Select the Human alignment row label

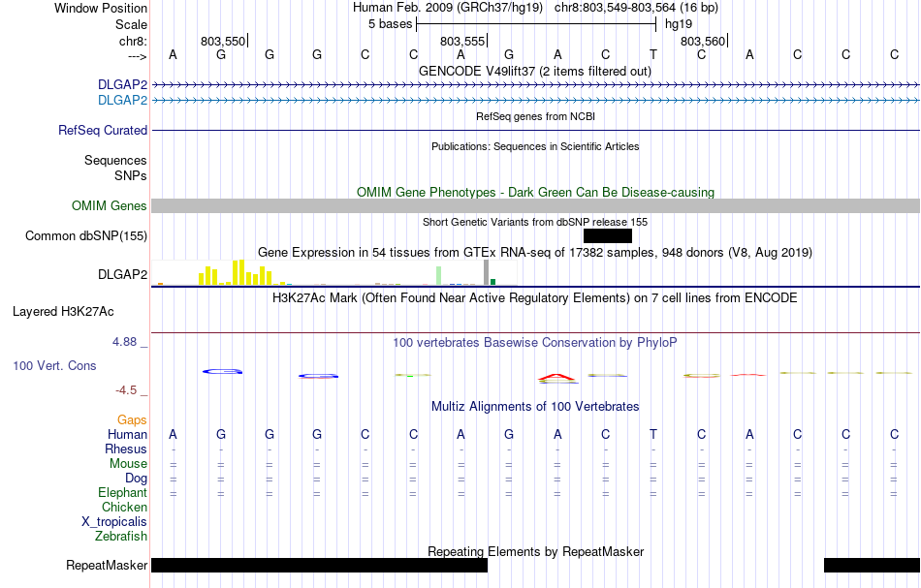127,434
